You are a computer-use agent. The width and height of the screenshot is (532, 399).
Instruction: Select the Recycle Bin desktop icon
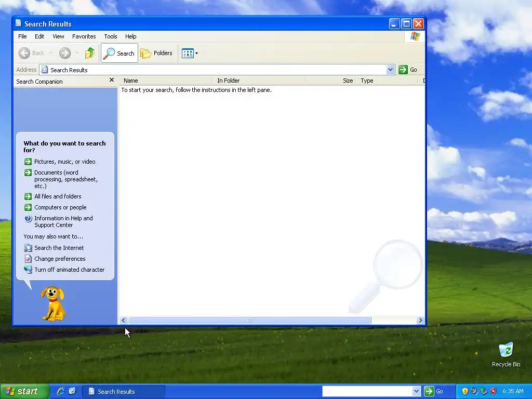coord(506,355)
